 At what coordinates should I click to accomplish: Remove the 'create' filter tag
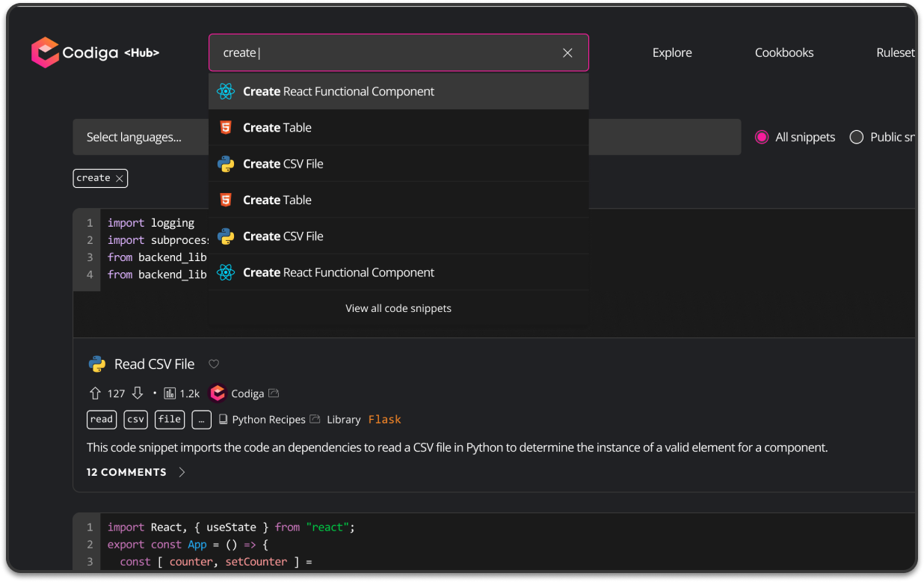pos(119,179)
